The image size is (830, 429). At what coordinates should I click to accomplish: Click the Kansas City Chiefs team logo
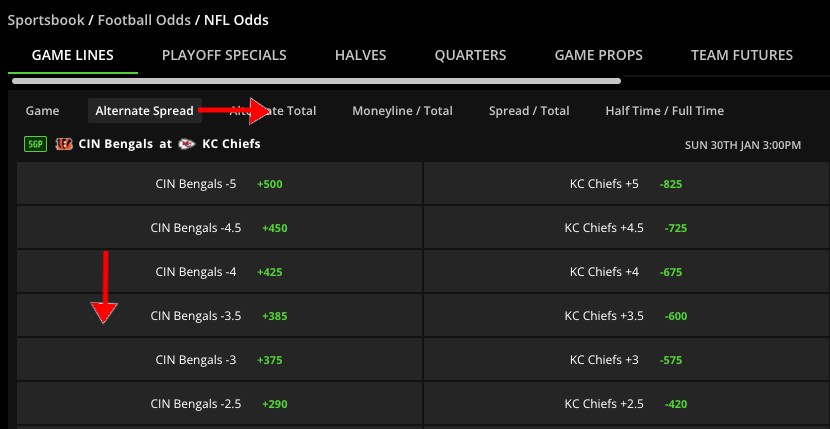tap(187, 144)
